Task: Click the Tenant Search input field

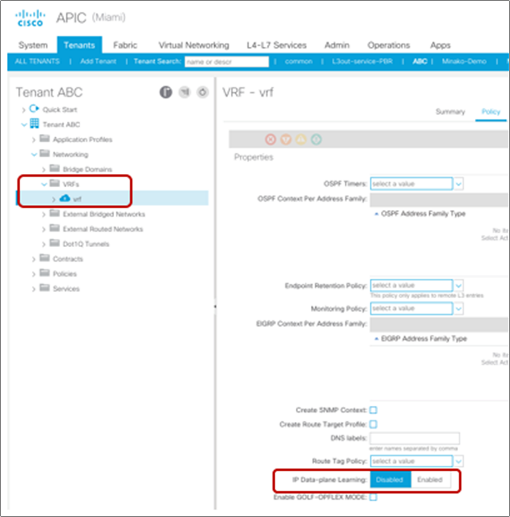Action: click(227, 62)
